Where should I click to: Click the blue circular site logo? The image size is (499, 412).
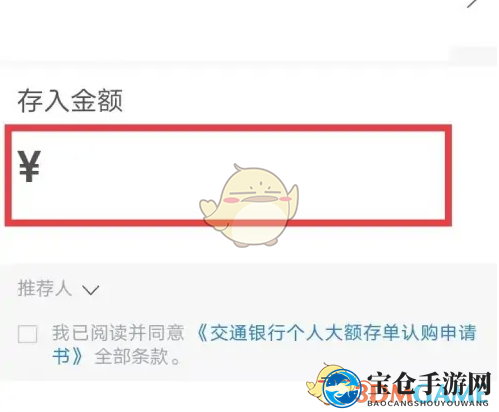click(x=341, y=387)
